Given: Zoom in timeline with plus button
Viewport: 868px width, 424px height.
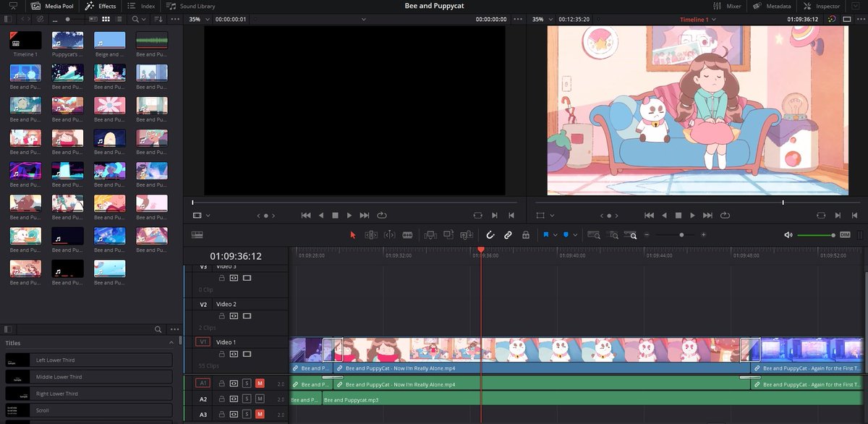Looking at the screenshot, I should click(x=703, y=235).
